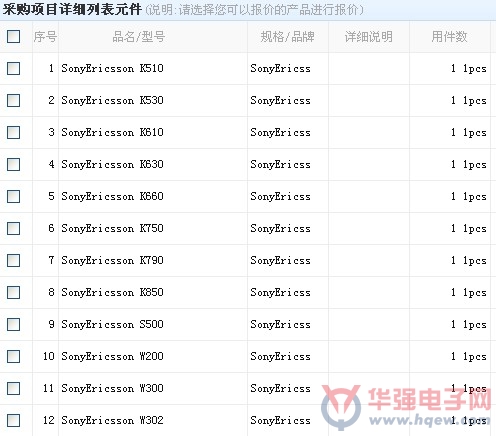Click the 序号 column header

[45, 37]
